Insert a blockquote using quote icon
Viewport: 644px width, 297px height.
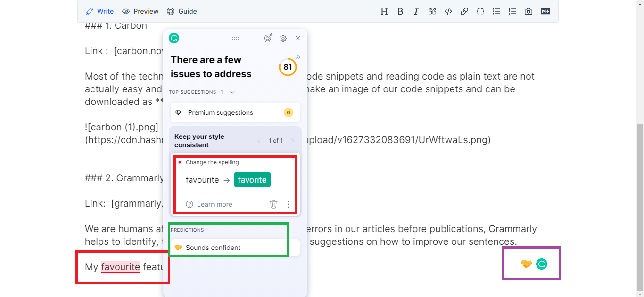pyautogui.click(x=432, y=11)
